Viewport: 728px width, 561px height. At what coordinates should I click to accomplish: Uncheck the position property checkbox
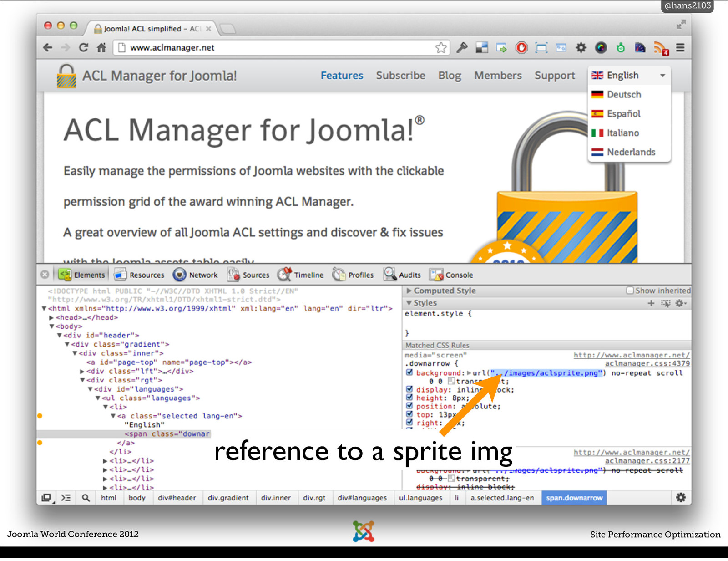(x=409, y=406)
